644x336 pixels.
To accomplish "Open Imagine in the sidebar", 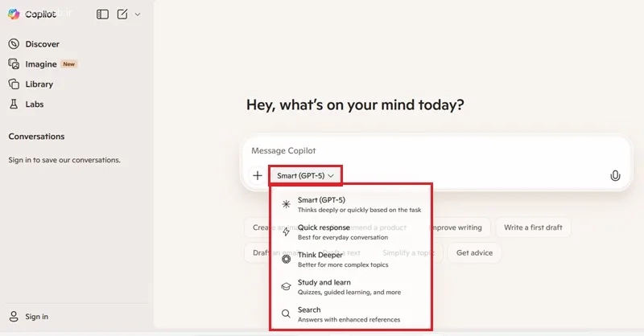I will point(41,64).
